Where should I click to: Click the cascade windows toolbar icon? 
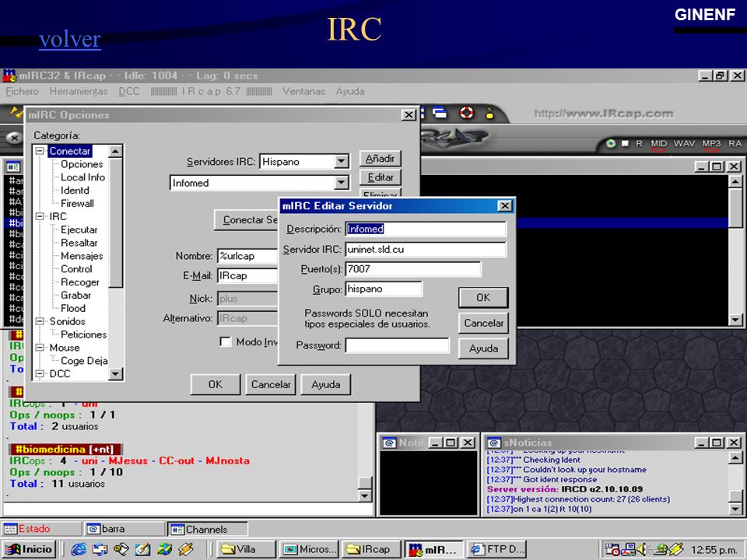point(440,114)
